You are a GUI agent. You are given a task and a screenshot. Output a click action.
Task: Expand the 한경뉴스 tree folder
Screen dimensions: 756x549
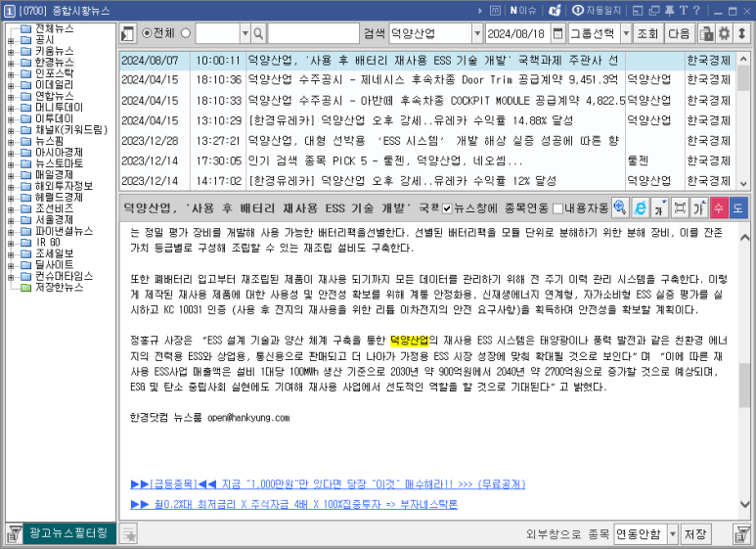[x=11, y=64]
